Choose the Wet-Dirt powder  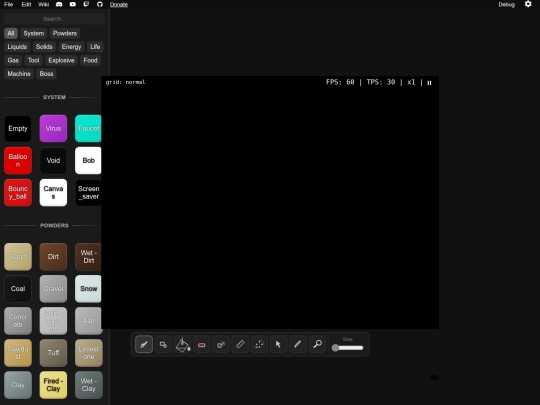pyautogui.click(x=88, y=257)
